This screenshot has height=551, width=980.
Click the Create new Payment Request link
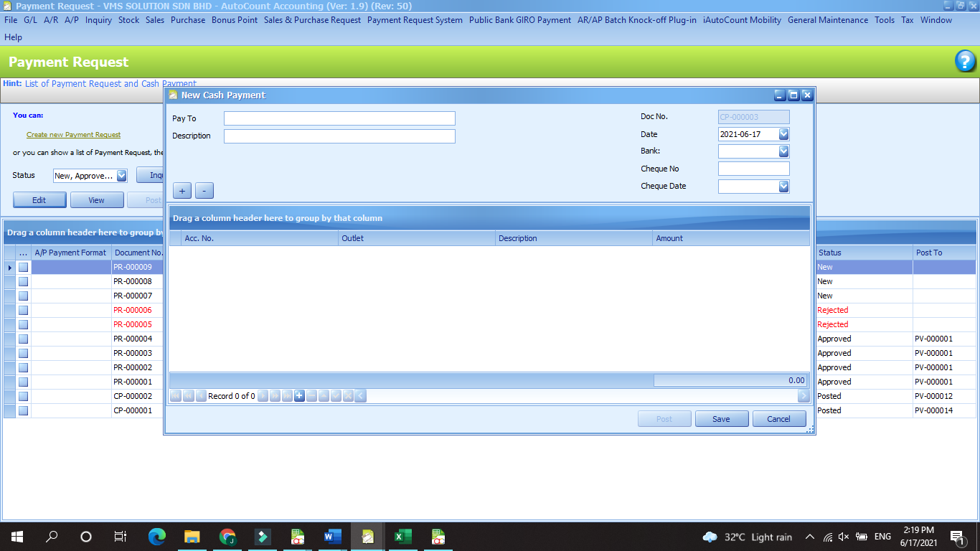pos(73,135)
